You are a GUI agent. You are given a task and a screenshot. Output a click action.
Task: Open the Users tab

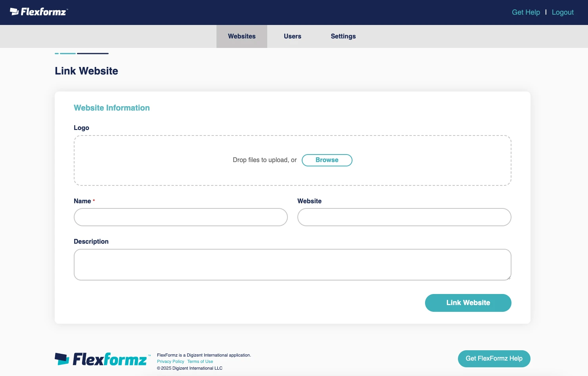(x=292, y=36)
